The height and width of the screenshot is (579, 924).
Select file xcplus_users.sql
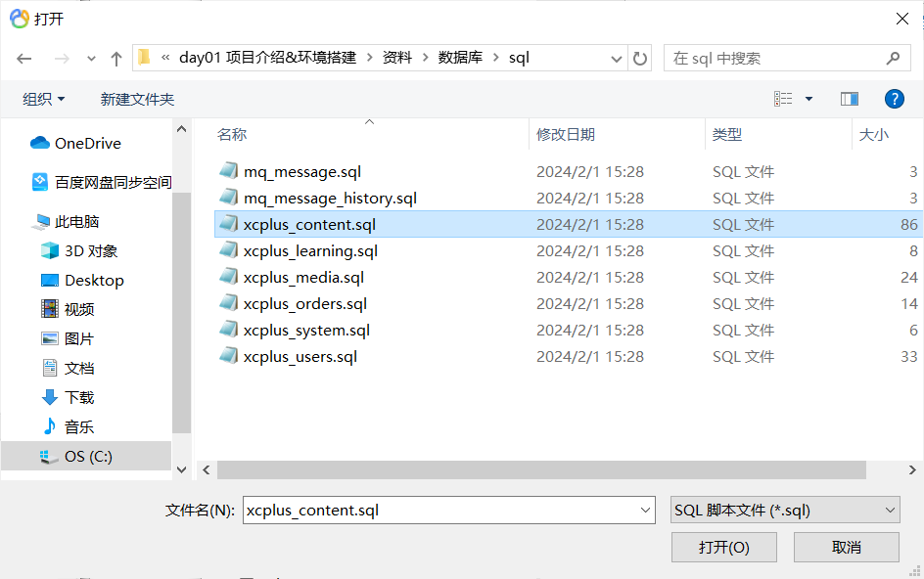click(300, 357)
